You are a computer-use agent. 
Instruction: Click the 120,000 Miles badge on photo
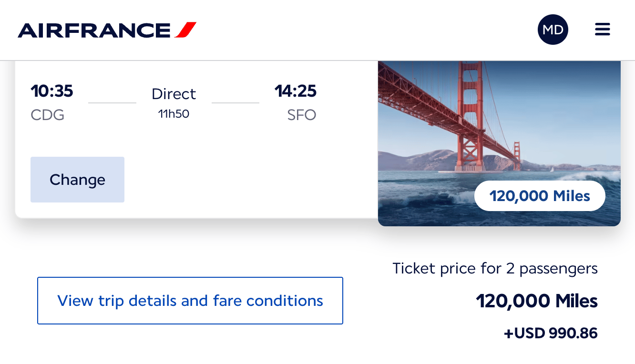pos(540,196)
